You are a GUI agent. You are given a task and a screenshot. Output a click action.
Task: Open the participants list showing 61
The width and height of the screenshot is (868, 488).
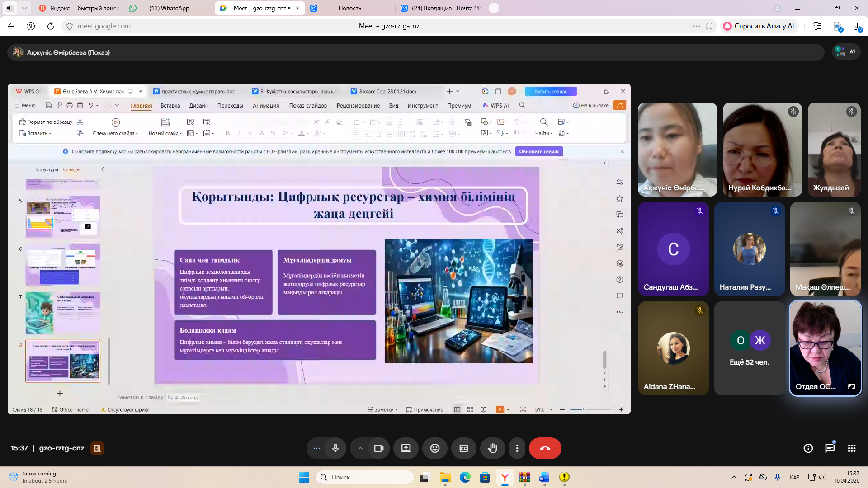[x=845, y=52]
